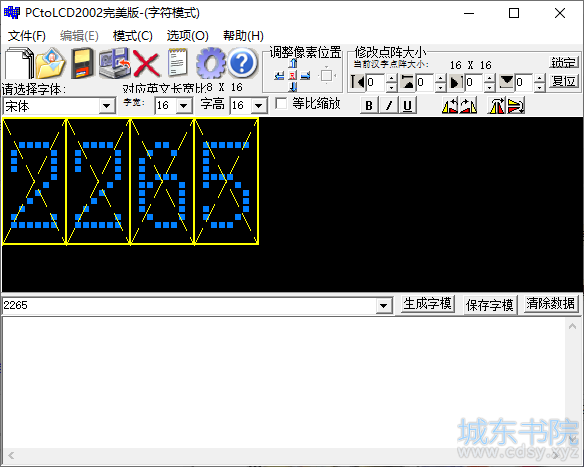Click the red X delete icon
The width and height of the screenshot is (584, 467).
(146, 63)
